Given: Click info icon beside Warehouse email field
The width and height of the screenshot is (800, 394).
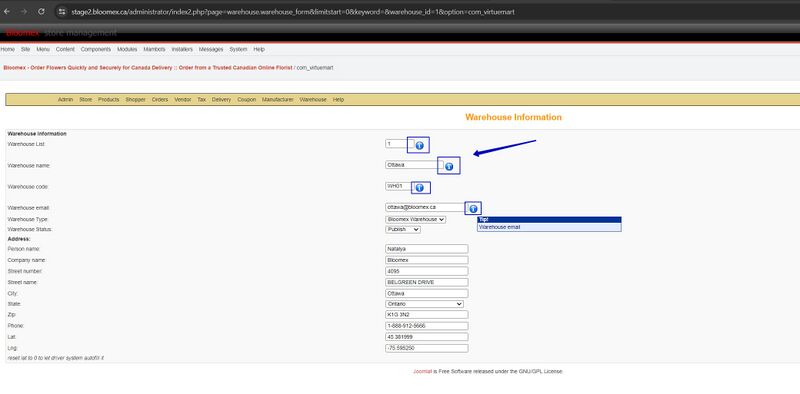Looking at the screenshot, I should pos(473,209).
